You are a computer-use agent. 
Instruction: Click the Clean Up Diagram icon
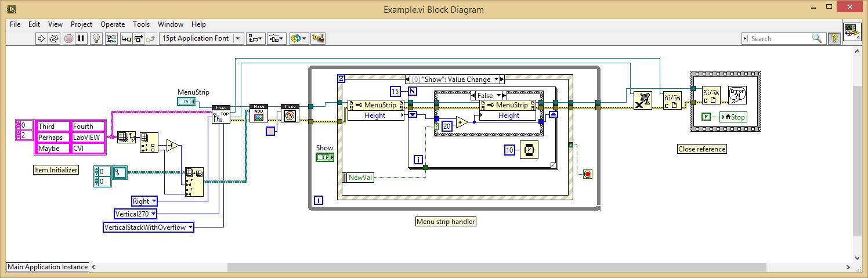click(317, 39)
